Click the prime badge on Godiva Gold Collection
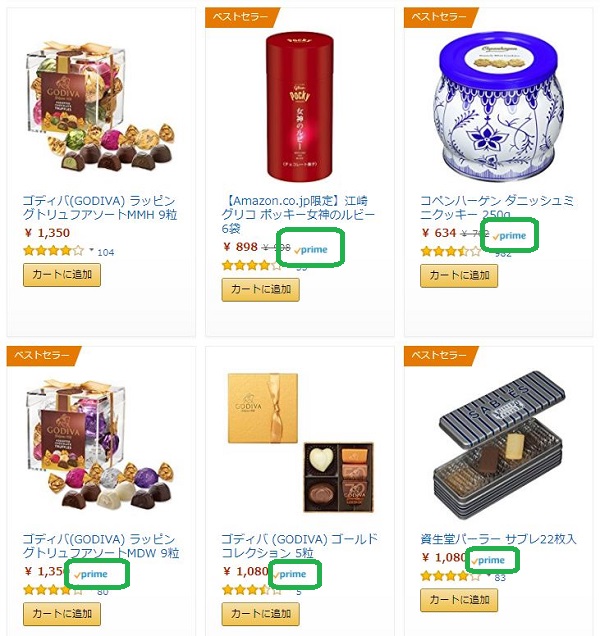This screenshot has width=600, height=636. [290, 574]
